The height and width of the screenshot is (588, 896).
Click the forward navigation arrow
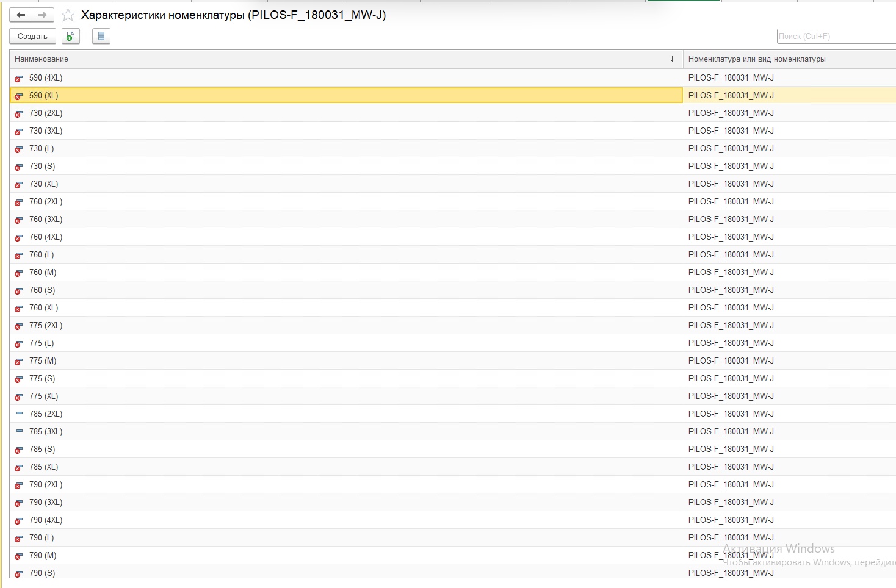[43, 15]
